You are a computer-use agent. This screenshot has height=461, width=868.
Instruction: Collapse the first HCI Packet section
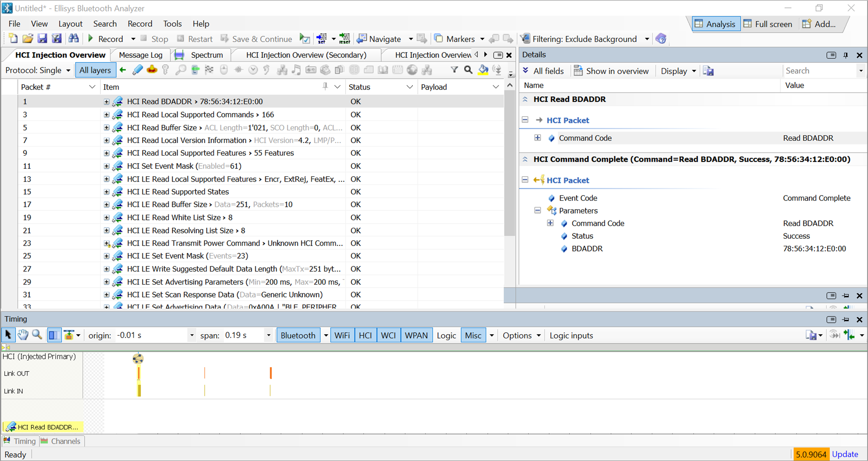525,120
